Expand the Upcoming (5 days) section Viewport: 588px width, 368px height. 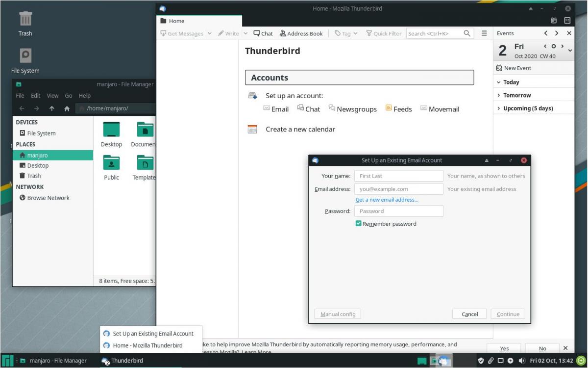click(499, 108)
